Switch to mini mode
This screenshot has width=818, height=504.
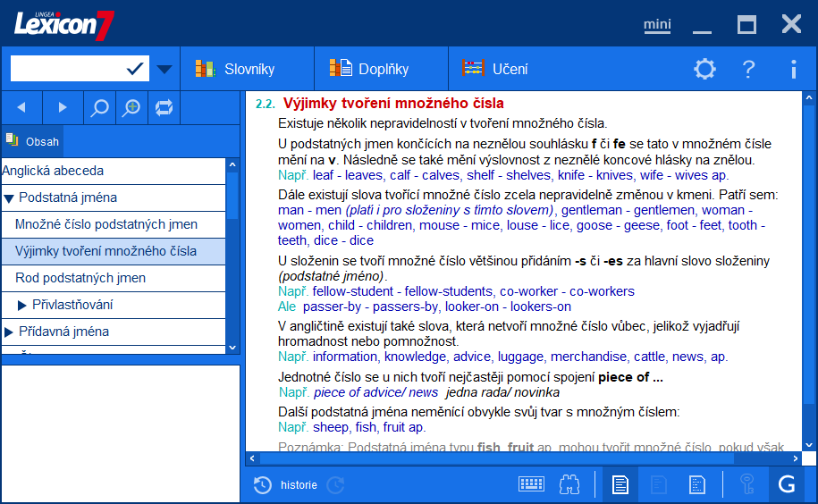[x=657, y=24]
